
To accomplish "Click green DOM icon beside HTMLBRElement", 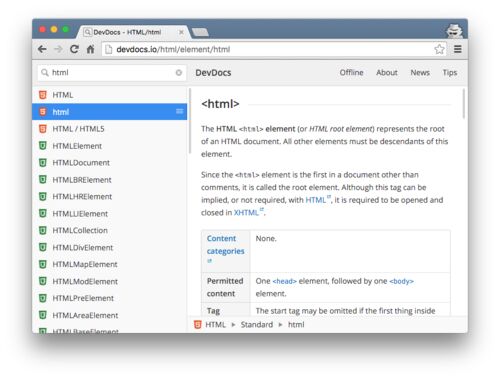I will [x=43, y=180].
